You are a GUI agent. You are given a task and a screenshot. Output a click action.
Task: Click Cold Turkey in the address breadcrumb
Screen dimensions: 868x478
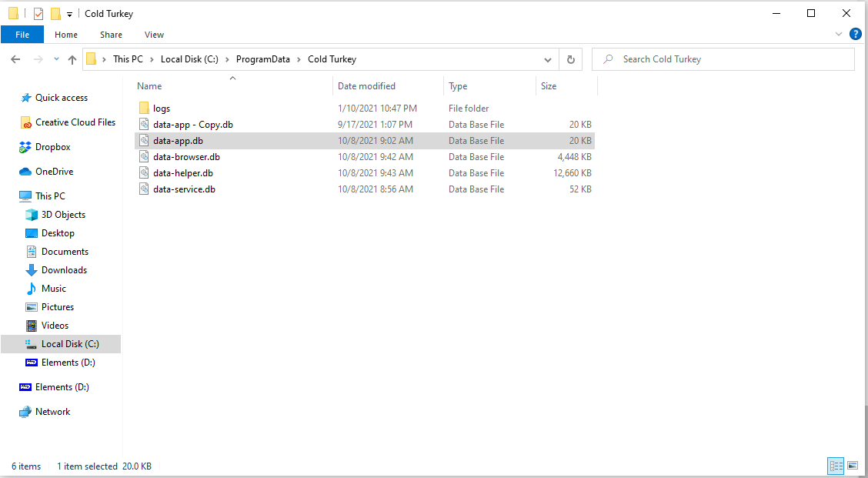(332, 59)
